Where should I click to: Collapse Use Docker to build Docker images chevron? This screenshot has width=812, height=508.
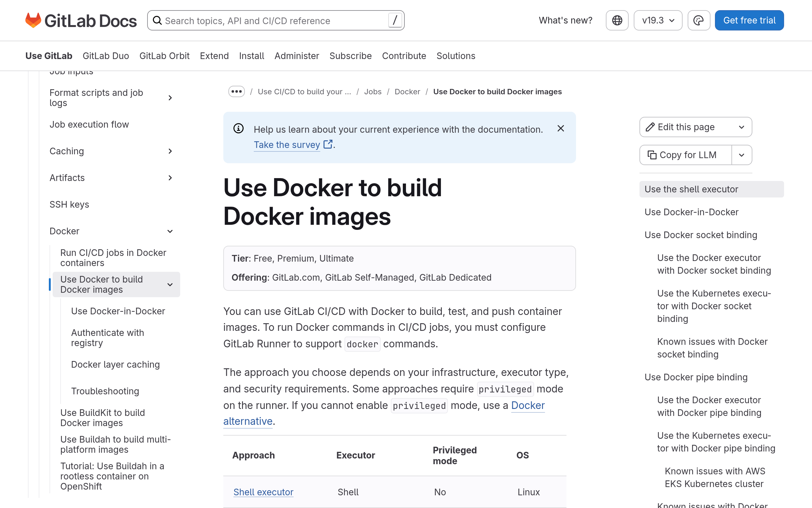coord(170,284)
